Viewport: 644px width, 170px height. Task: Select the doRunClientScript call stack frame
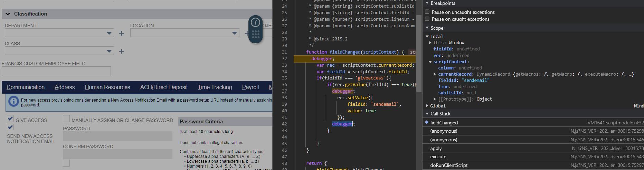point(533,166)
